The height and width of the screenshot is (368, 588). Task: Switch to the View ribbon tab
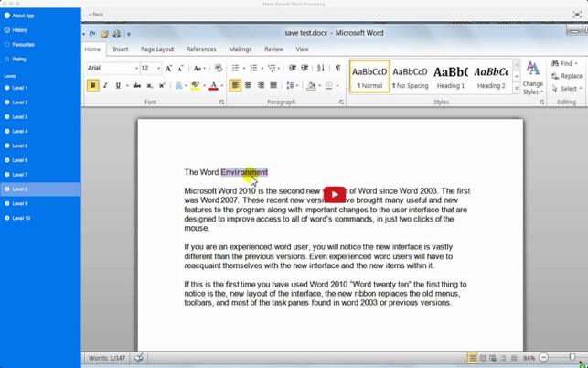pos(302,49)
